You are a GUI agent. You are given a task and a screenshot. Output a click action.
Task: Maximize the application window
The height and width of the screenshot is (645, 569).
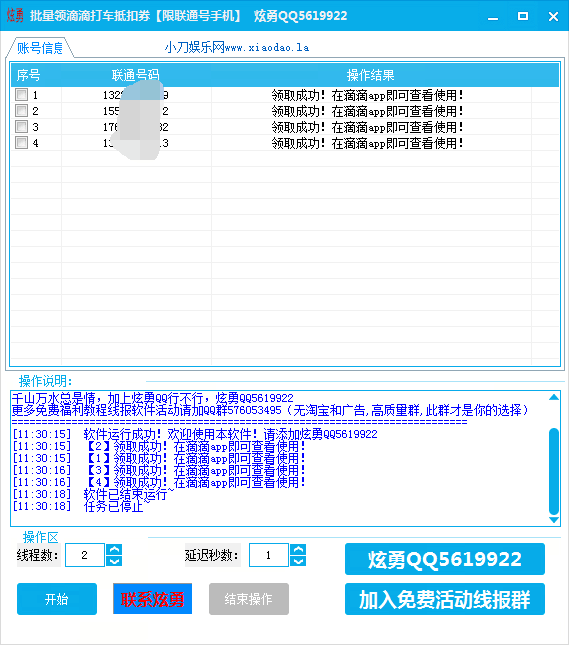(x=523, y=16)
